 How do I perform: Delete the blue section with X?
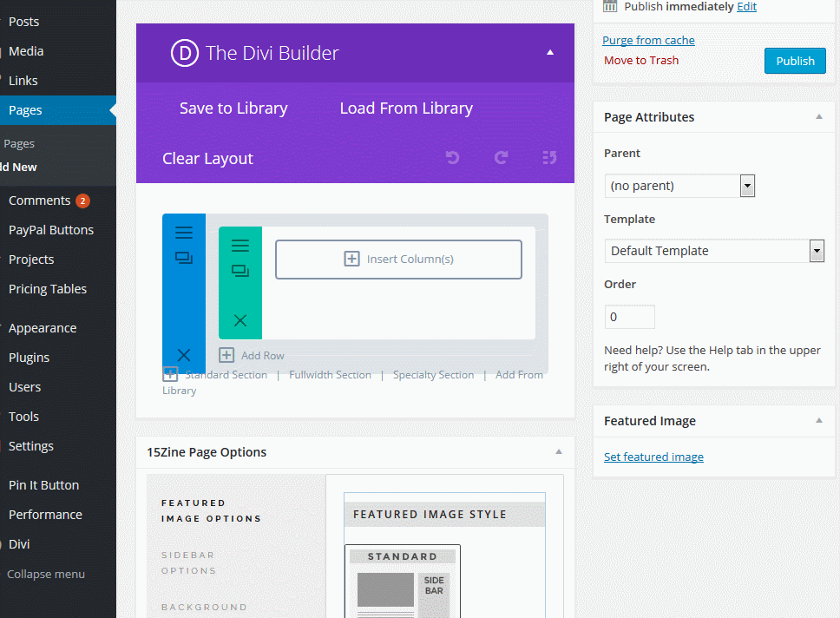[184, 355]
